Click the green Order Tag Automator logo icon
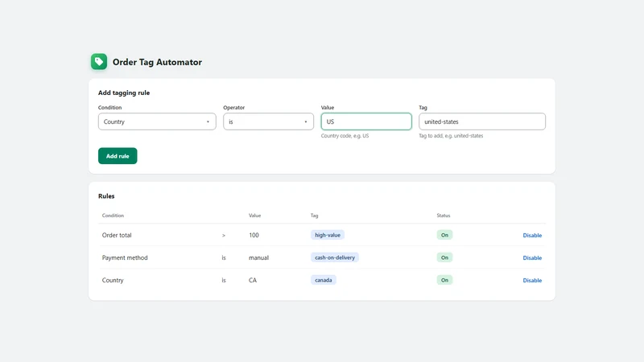The height and width of the screenshot is (362, 644). click(99, 62)
